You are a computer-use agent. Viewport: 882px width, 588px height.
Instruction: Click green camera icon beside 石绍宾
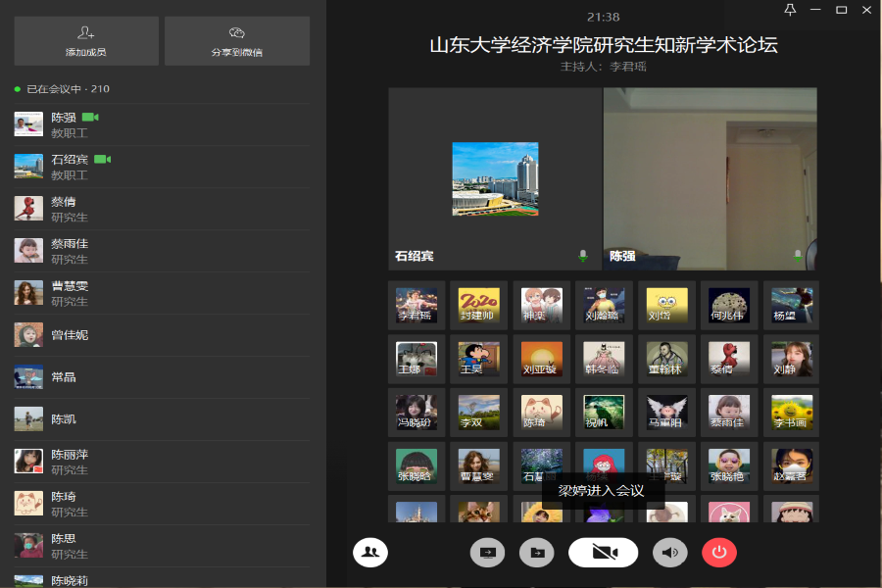tap(102, 159)
